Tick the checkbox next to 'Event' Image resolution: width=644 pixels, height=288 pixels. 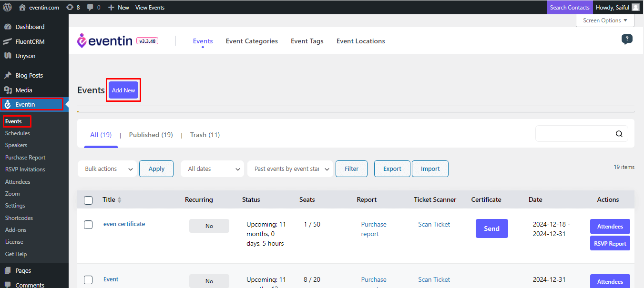click(88, 279)
